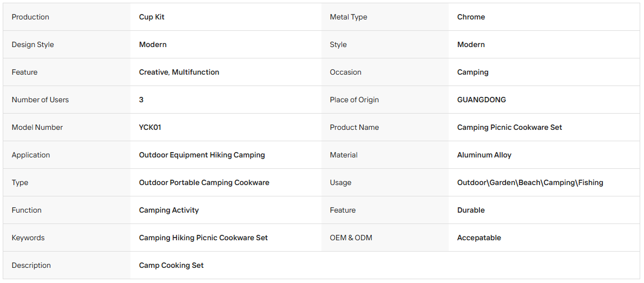Image resolution: width=644 pixels, height=283 pixels.
Task: Select the Chrome metal type value
Action: point(471,17)
